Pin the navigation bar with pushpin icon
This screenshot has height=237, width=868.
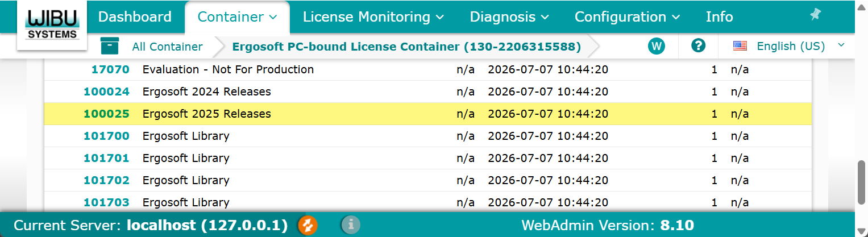point(816,15)
